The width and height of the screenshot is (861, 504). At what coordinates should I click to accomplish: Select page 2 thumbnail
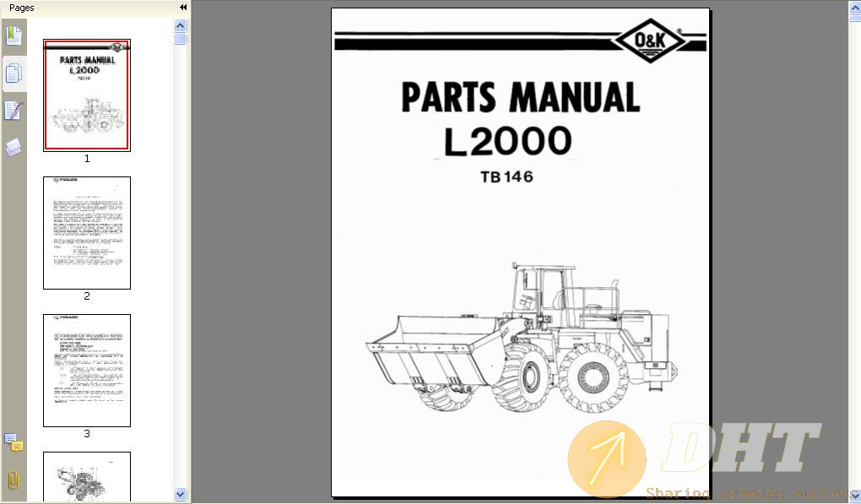click(x=87, y=233)
